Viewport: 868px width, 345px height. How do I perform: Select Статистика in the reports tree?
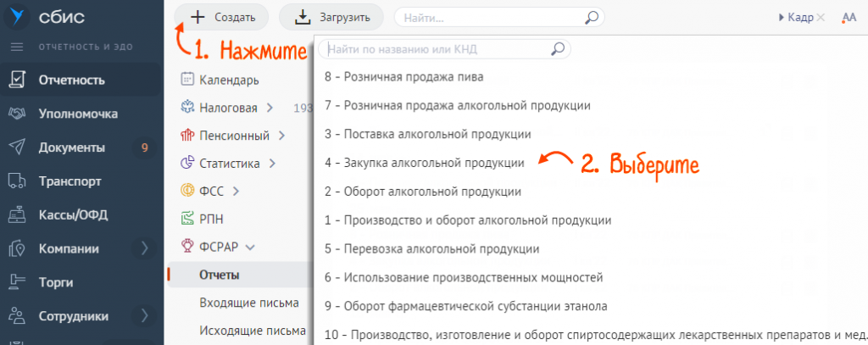click(x=229, y=164)
